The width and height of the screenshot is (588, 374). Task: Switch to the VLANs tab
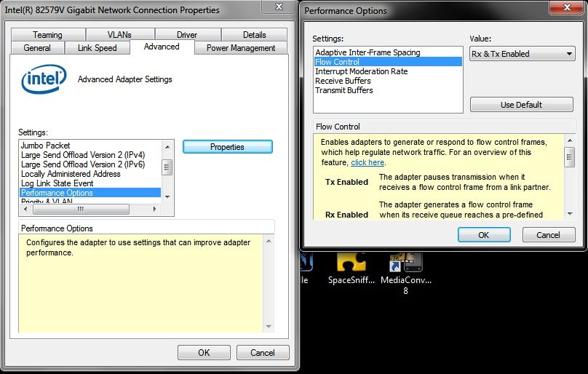119,34
